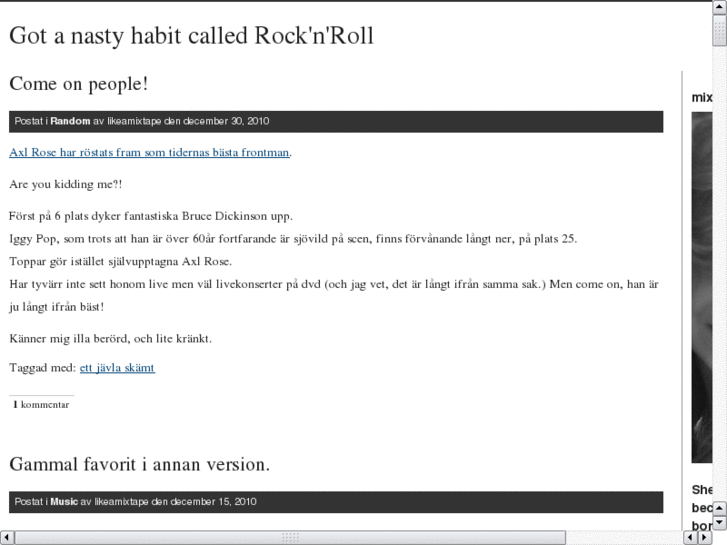
Task: Click the line 'Först på 6 plats dyker fantastiska'
Action: tap(151, 217)
